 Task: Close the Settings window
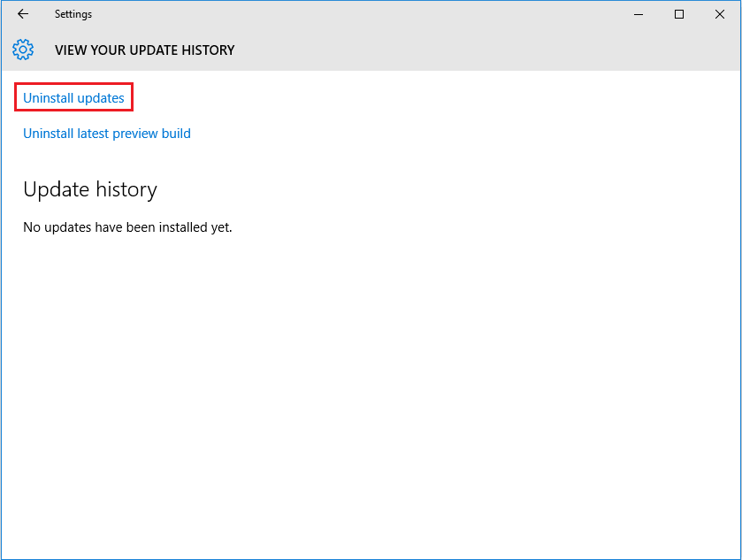point(720,14)
